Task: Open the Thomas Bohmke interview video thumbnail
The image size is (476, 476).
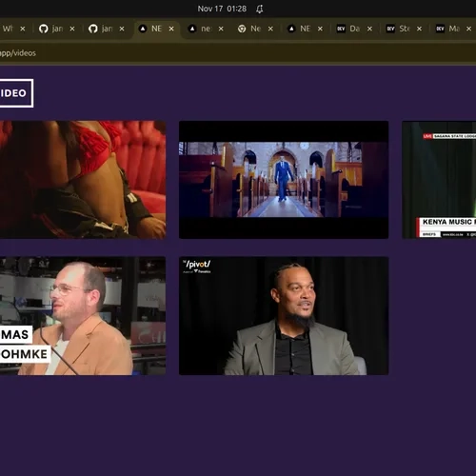Action: click(83, 316)
